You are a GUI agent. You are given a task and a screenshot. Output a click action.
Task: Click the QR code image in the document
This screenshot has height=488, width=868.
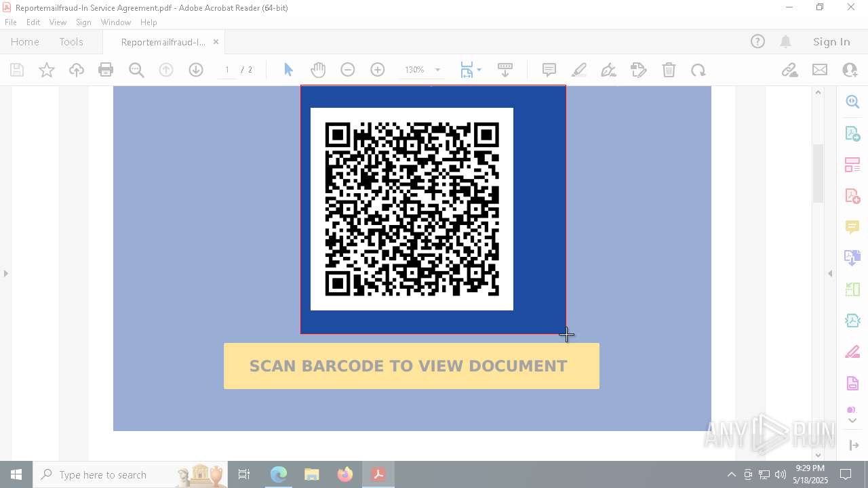(412, 209)
